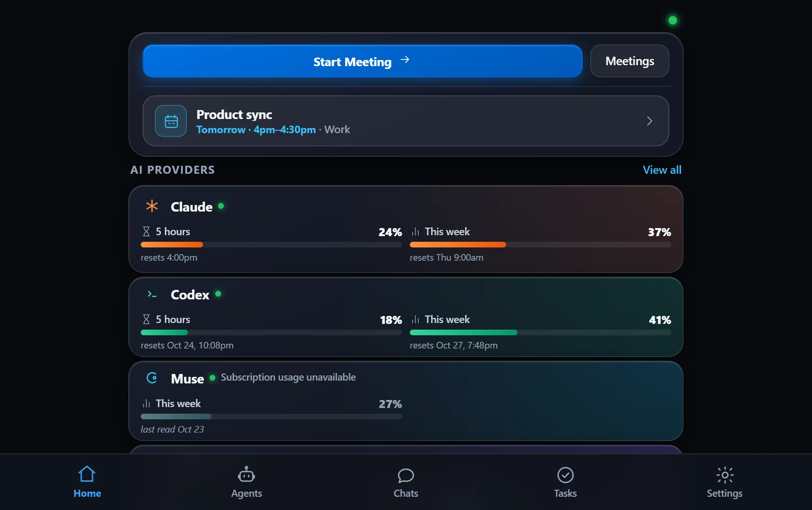Viewport: 812px width, 510px height.
Task: Open the Product sync meeting title
Action: tap(234, 114)
